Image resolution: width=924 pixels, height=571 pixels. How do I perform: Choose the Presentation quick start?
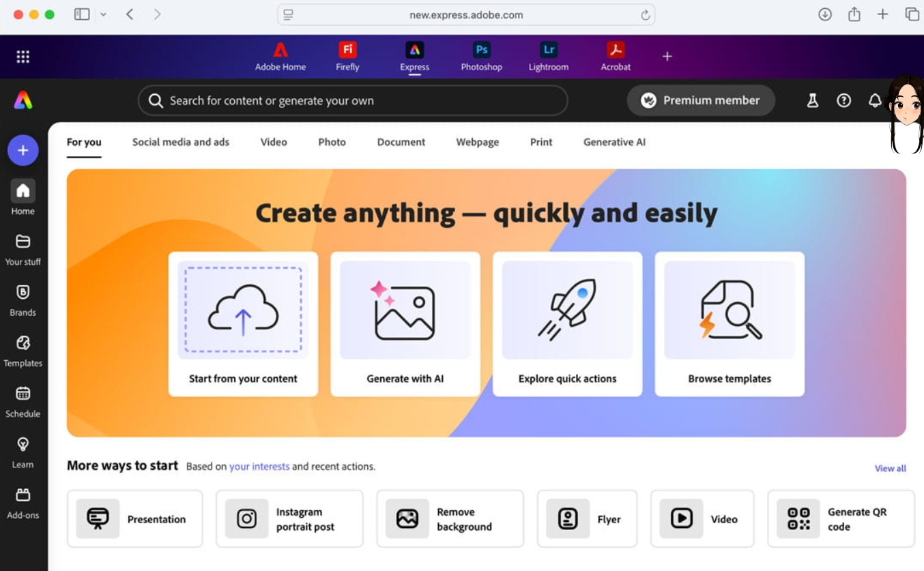[135, 518]
